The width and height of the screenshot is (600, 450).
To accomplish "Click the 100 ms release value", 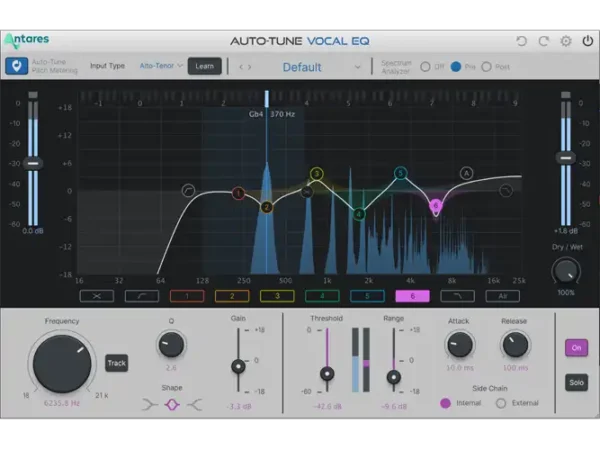I will 515,368.
